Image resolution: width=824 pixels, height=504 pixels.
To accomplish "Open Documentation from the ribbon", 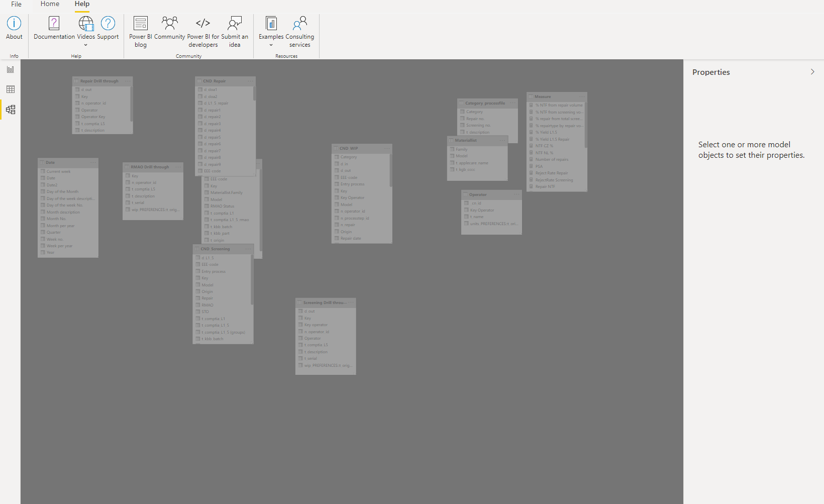I will (54, 28).
